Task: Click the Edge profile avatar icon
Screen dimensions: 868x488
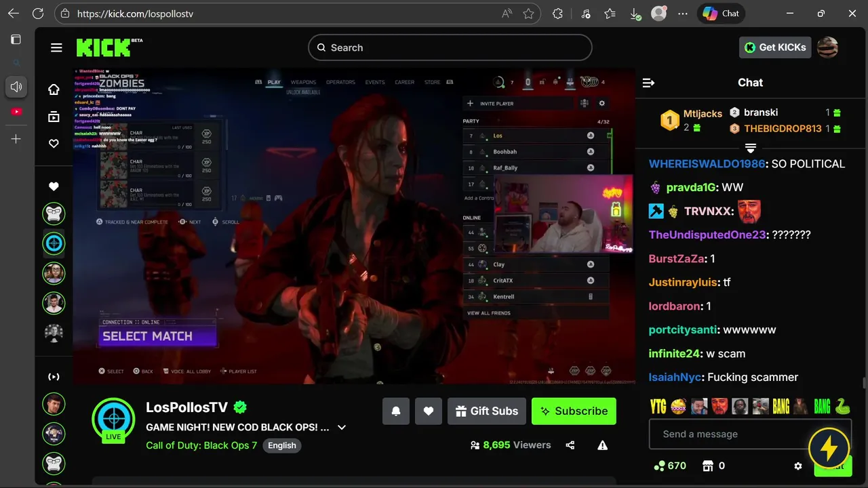Action: (658, 14)
